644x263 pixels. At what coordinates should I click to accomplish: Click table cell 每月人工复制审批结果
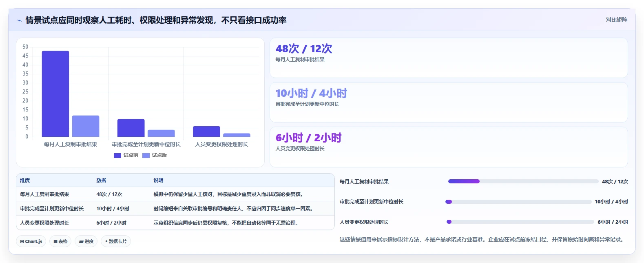point(44,194)
